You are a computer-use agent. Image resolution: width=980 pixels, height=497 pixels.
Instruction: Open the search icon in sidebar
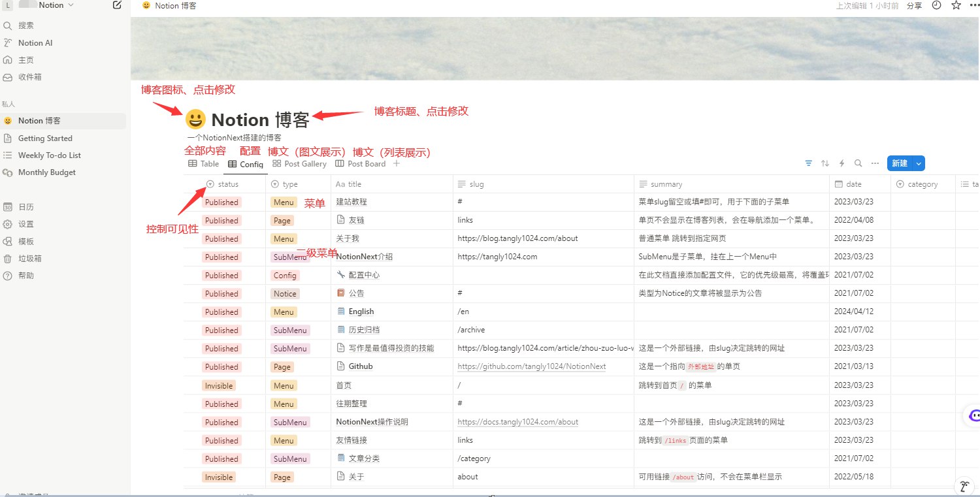pyautogui.click(x=8, y=25)
